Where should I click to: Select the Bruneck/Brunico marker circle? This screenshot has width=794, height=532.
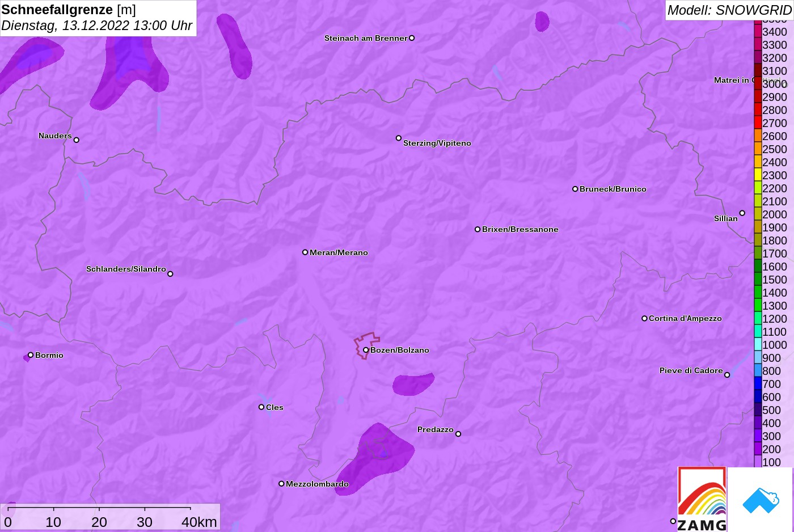[x=575, y=189]
